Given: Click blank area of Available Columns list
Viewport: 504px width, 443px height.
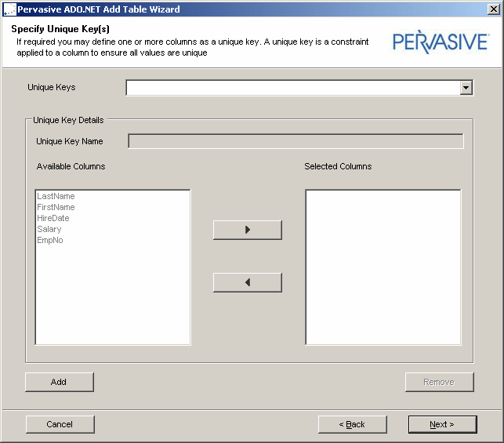Looking at the screenshot, I should tap(112, 298).
